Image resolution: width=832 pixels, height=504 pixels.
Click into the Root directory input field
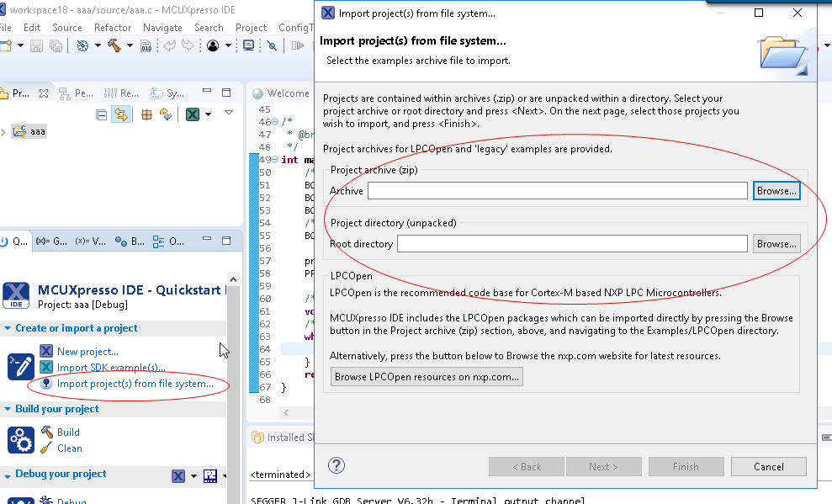572,243
